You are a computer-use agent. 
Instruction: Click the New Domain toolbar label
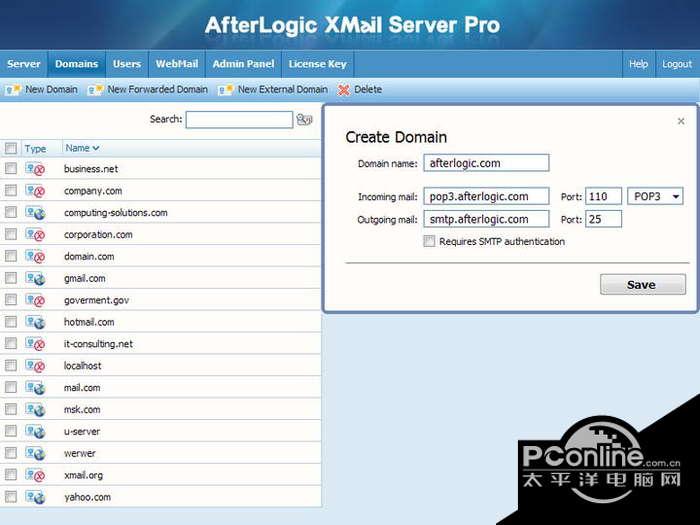[51, 89]
